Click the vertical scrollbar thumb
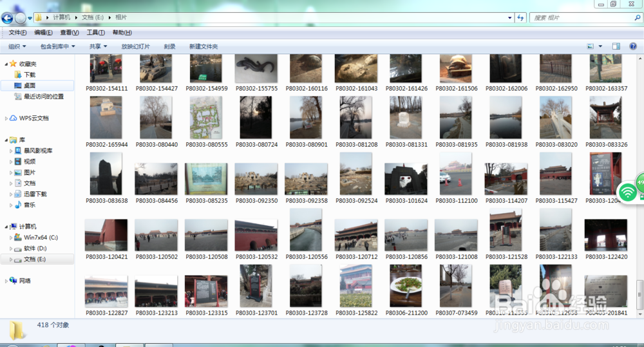 pos(640,294)
